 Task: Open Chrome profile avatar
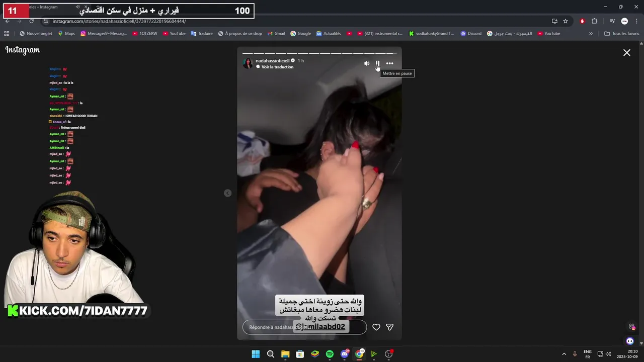pyautogui.click(x=624, y=21)
